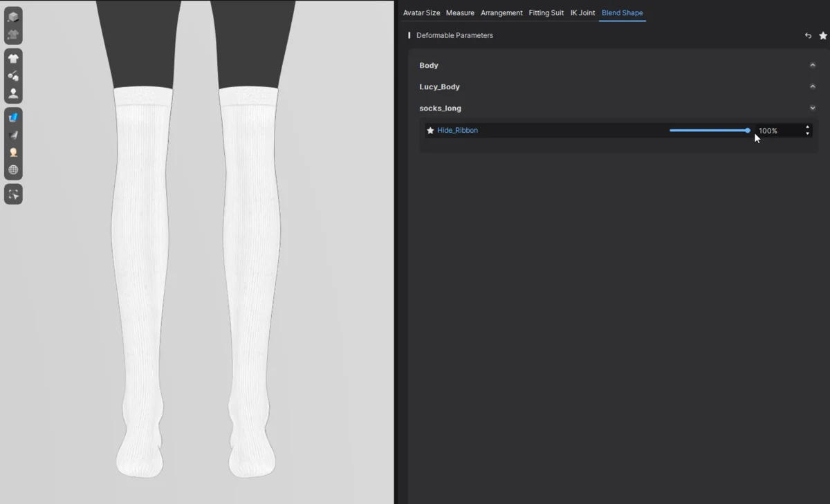The height and width of the screenshot is (504, 830).
Task: Open the Arrangement tab
Action: 501,12
